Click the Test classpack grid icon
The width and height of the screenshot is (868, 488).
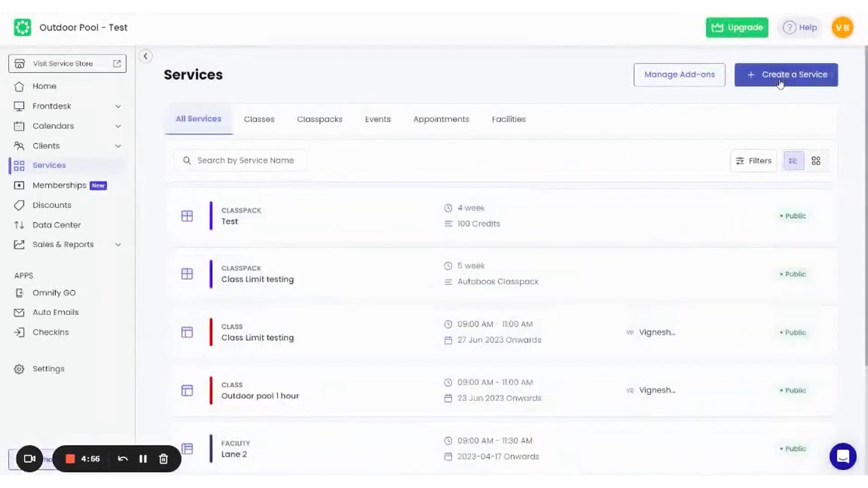coord(187,216)
